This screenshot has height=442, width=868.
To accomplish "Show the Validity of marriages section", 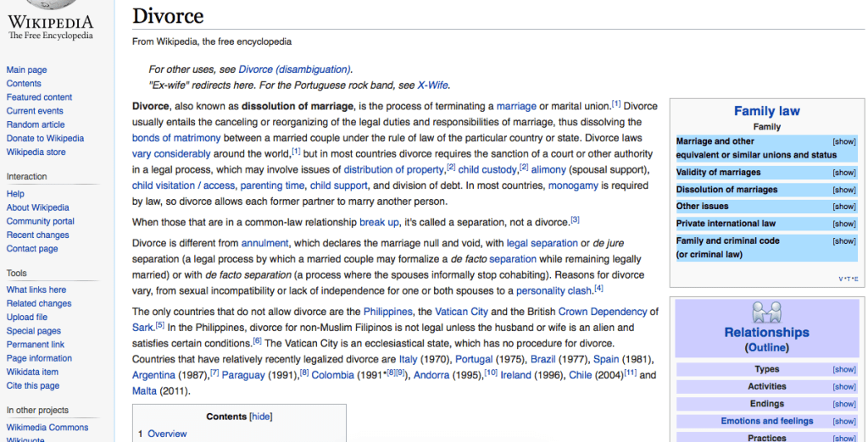I will coord(843,173).
